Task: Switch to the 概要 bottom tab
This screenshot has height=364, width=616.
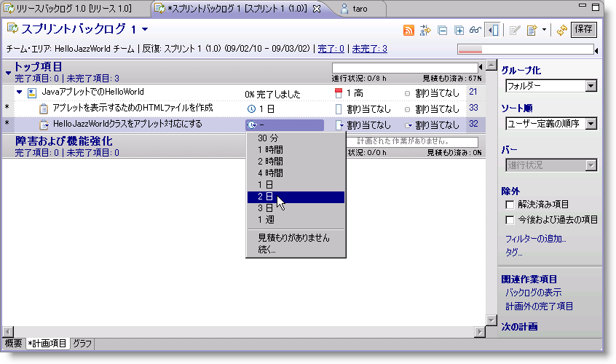Action: pyautogui.click(x=13, y=344)
